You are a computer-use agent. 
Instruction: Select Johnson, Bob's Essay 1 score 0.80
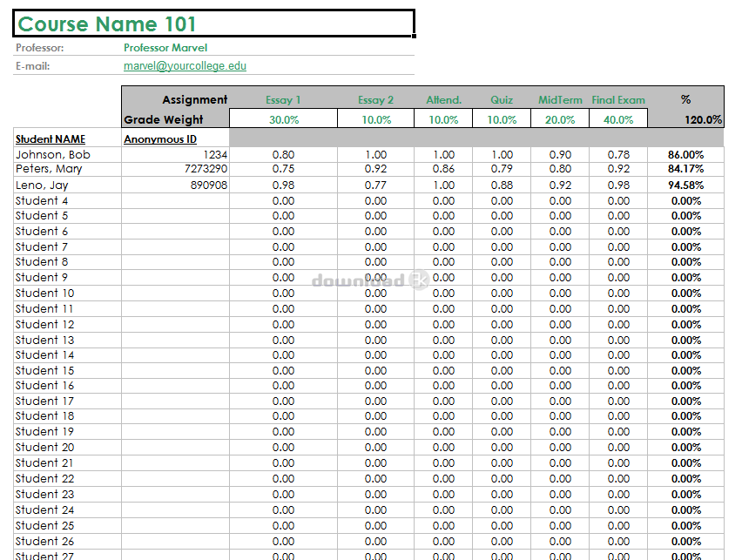(283, 155)
